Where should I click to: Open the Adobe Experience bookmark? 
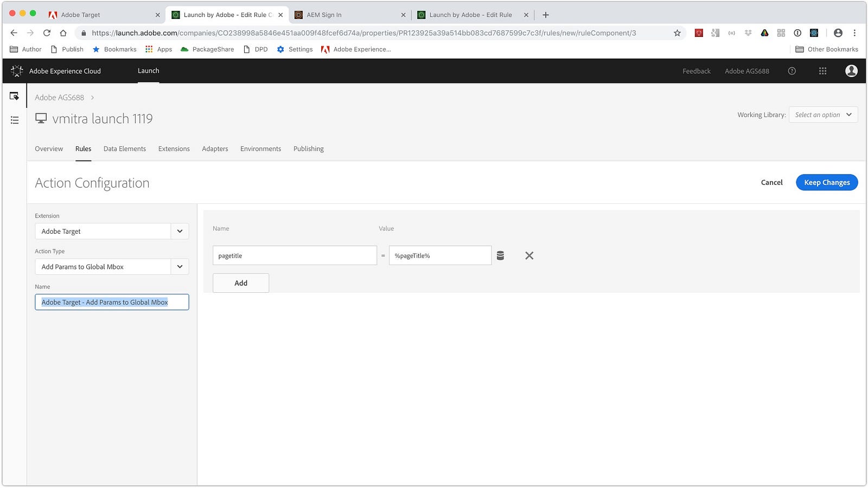coord(356,49)
